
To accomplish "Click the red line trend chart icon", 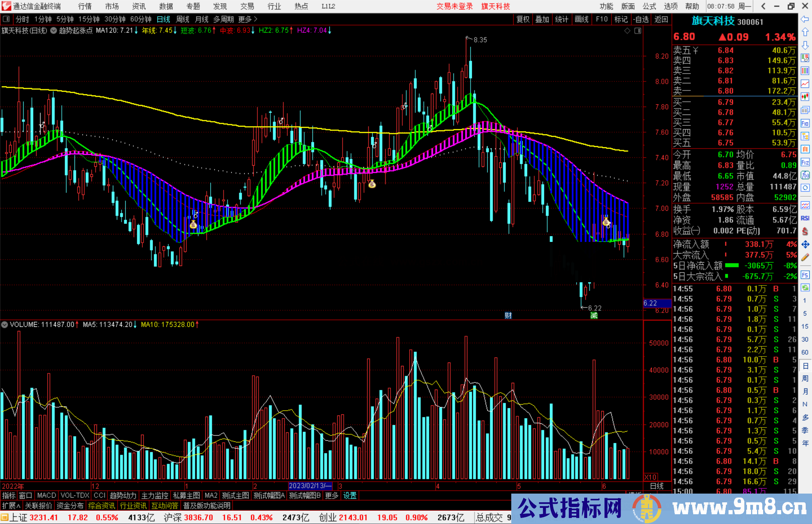I will 805,83.
